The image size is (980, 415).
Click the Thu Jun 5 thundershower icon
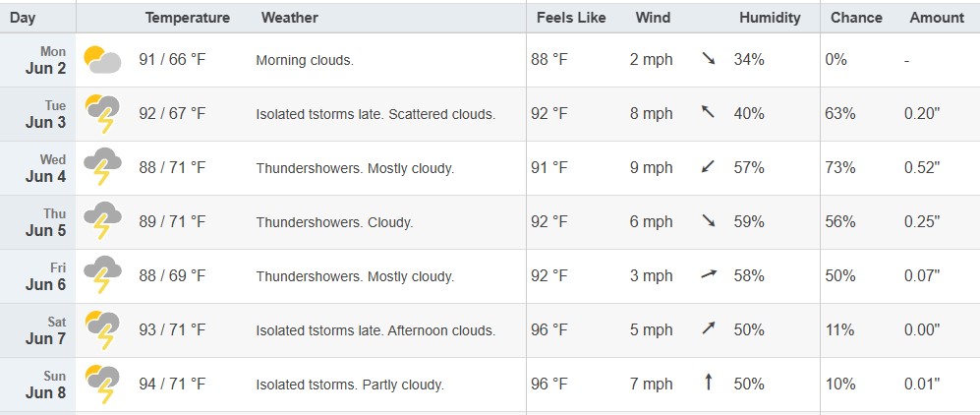(x=102, y=220)
